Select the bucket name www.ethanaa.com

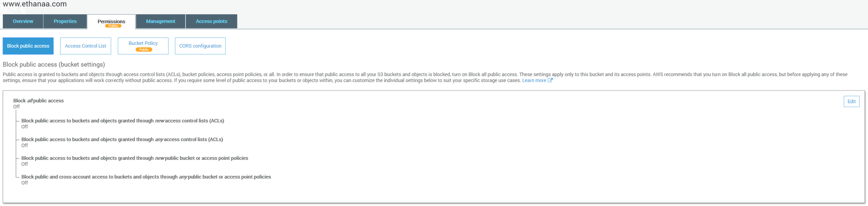(35, 4)
